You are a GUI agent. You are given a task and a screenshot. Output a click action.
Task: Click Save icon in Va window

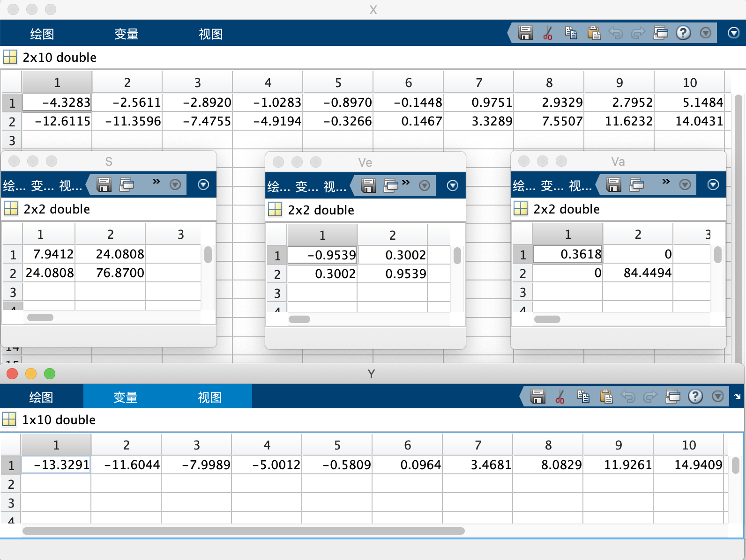click(614, 184)
